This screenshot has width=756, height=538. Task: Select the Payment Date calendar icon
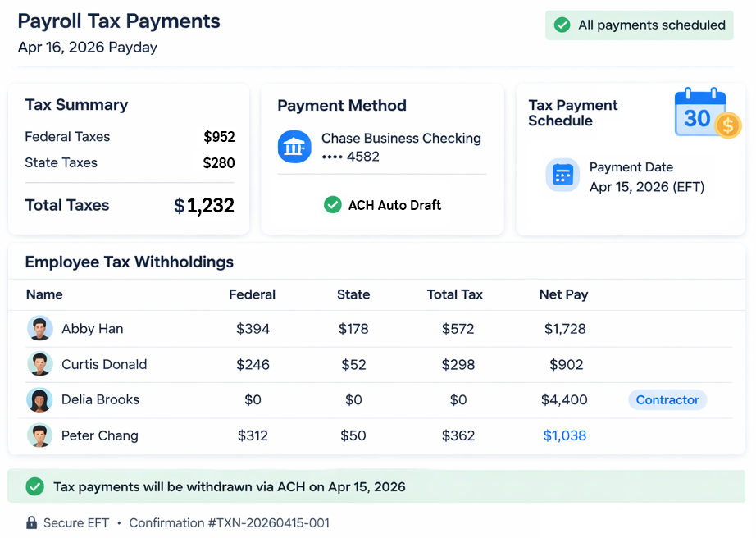[562, 175]
